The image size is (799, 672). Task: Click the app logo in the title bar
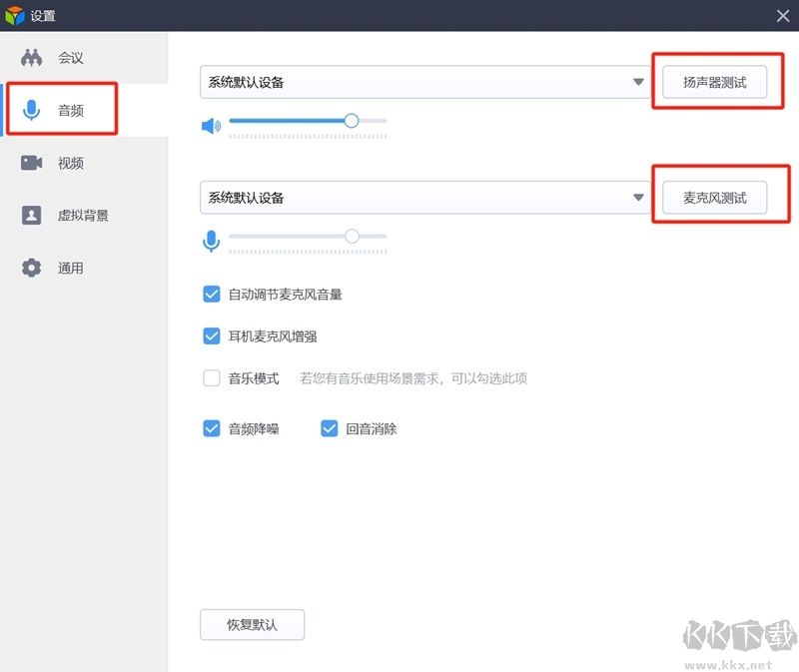click(x=14, y=15)
